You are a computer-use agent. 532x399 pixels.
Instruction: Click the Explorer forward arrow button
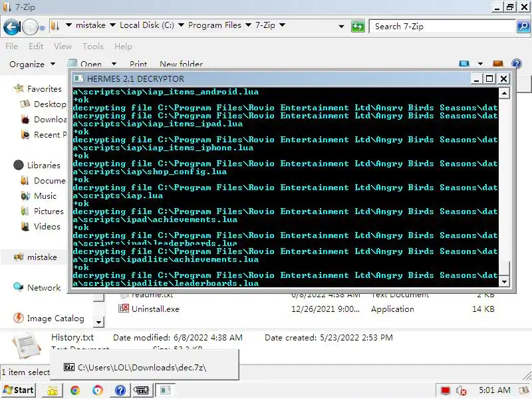point(30,27)
